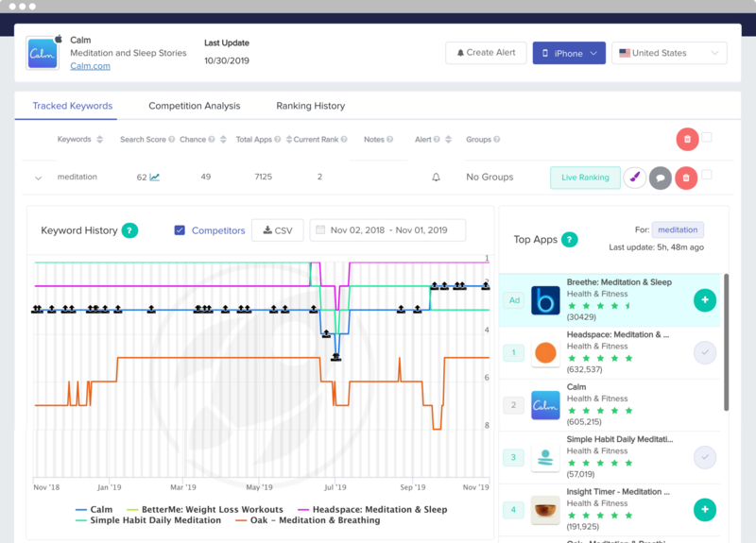Tick the select-all checkbox in header
The image size is (756, 543).
click(x=707, y=138)
